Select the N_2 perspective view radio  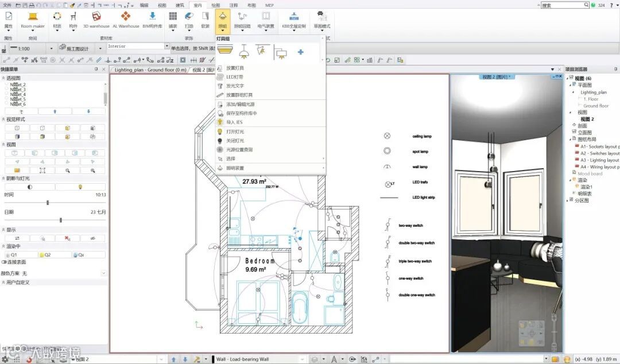click(x=7, y=85)
